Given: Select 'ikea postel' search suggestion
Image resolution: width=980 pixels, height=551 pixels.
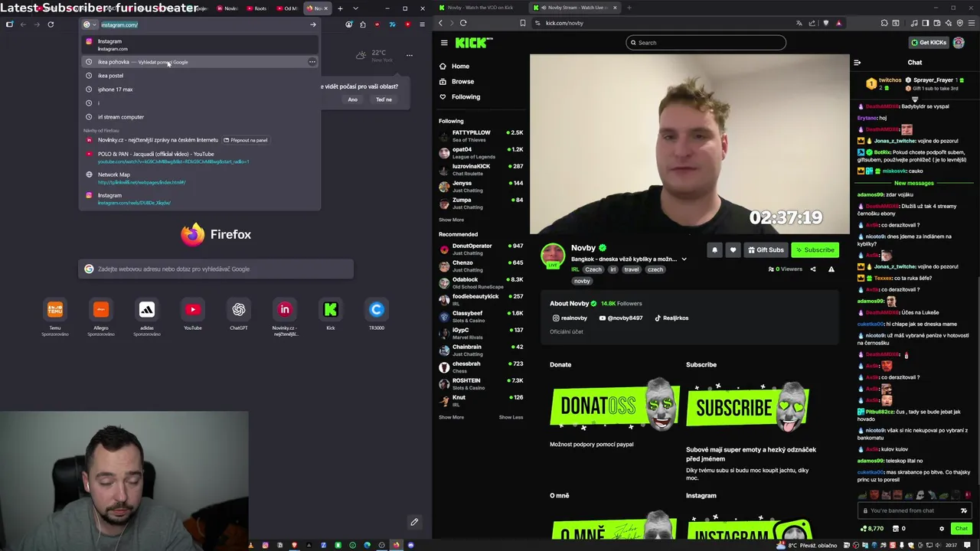Looking at the screenshot, I should tap(199, 76).
